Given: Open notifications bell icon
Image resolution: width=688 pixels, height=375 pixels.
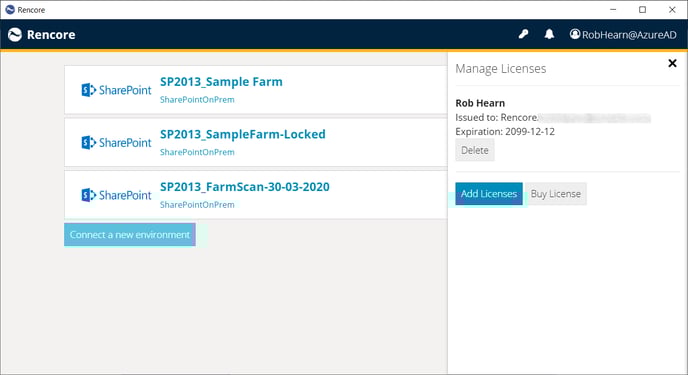Looking at the screenshot, I should [549, 34].
